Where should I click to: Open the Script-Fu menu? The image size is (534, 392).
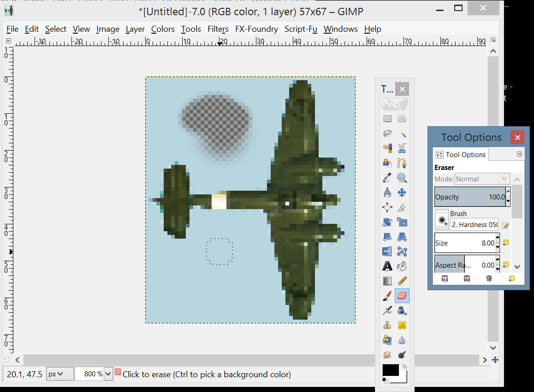pyautogui.click(x=301, y=29)
